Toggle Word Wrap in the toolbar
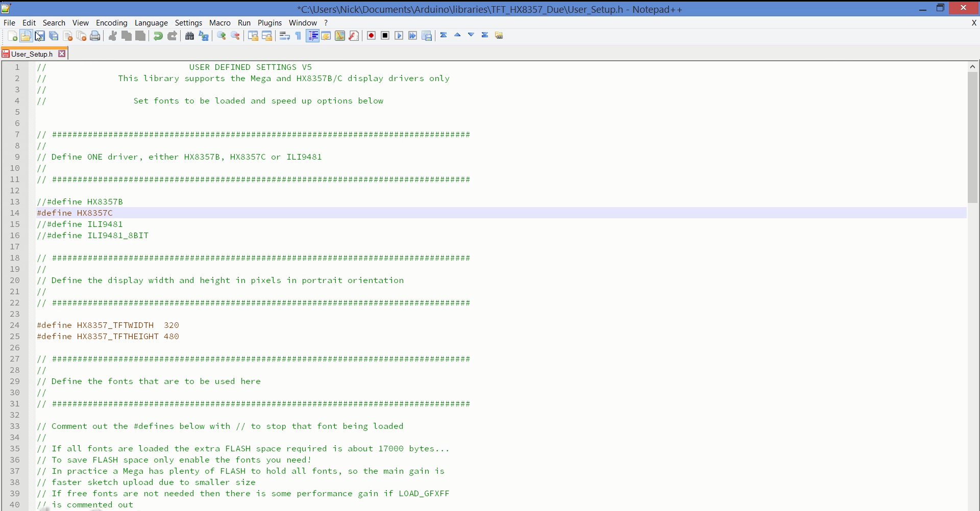The image size is (980, 511). click(285, 36)
